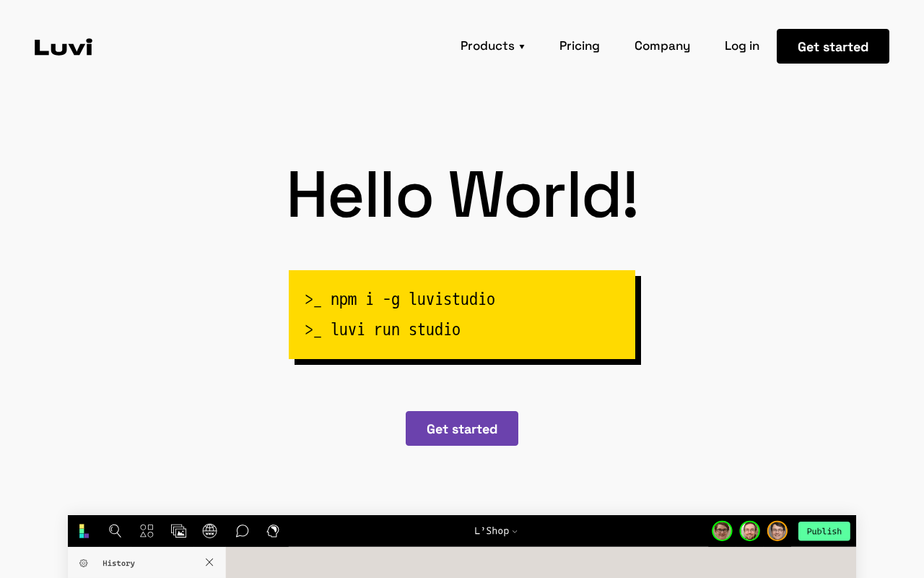Screen dimensions: 924x578
Task: Open the shapes components icon
Action: [147, 531]
